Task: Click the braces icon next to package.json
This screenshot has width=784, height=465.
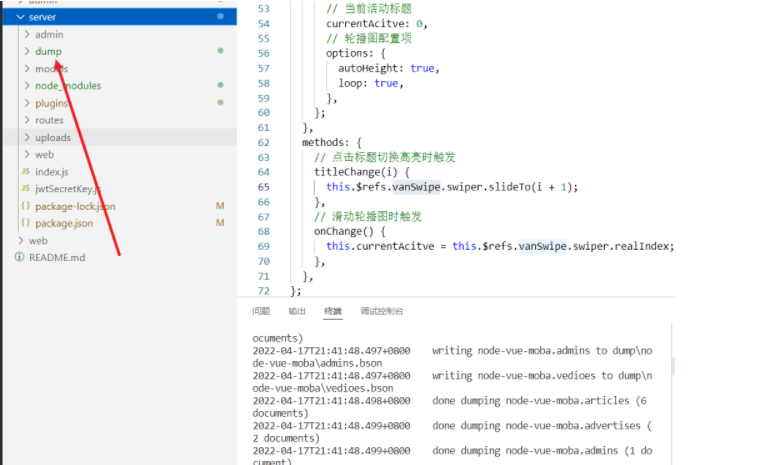Action: tap(26, 223)
